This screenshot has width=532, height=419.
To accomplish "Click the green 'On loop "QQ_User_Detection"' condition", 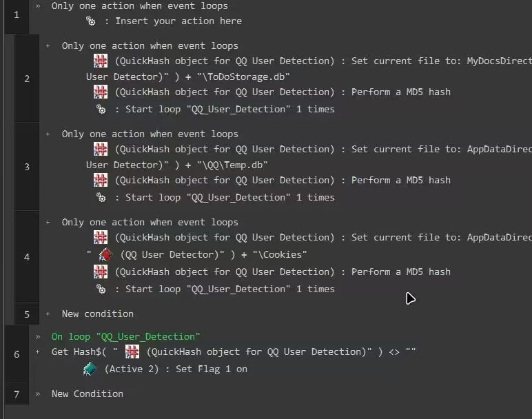I will (125, 336).
